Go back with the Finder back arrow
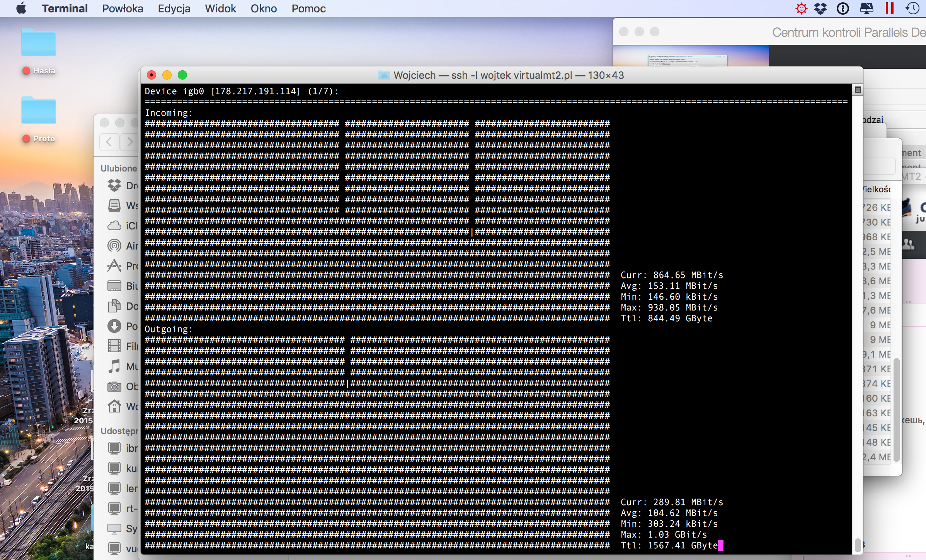This screenshot has width=926, height=560. tap(109, 142)
